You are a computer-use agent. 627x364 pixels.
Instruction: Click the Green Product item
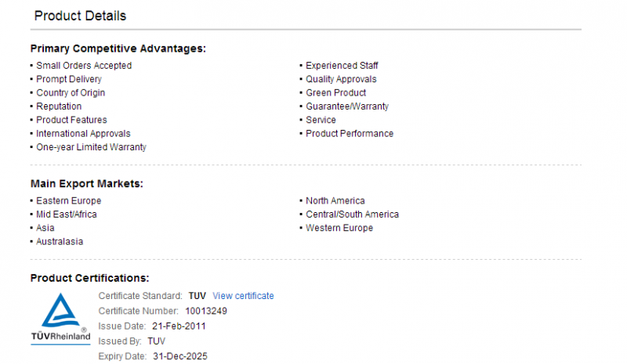335,92
